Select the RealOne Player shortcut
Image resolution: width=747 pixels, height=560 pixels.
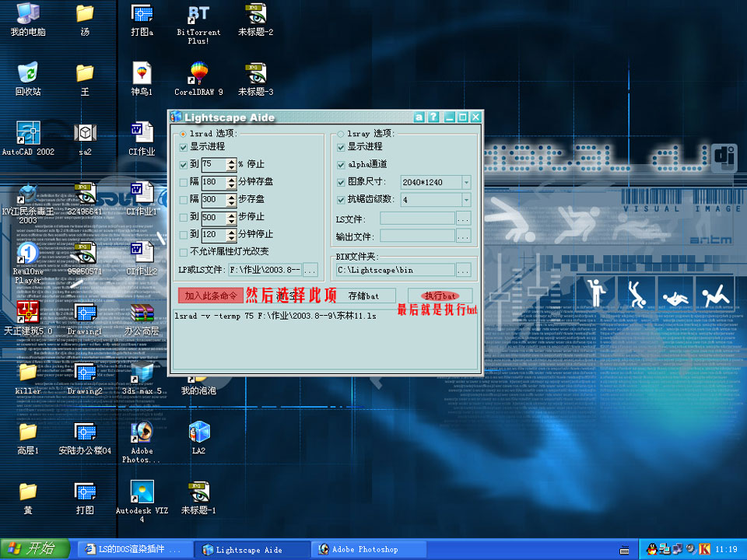pyautogui.click(x=28, y=264)
